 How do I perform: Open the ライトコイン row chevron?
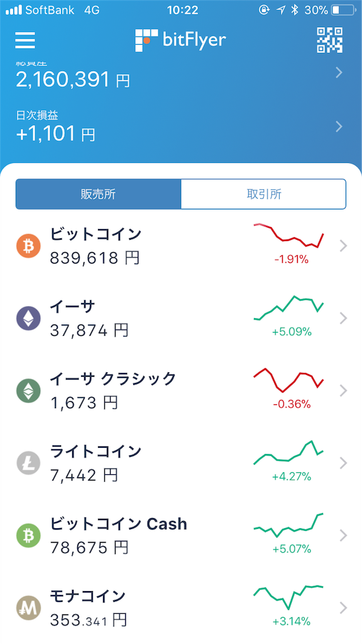click(344, 463)
